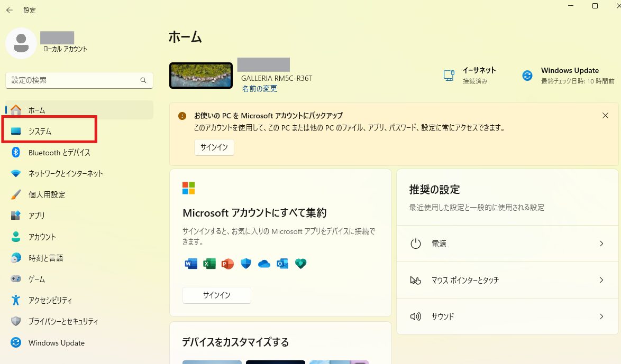The width and height of the screenshot is (621, 364).
Task: Click the OneDrive cloud icon
Action: (264, 264)
